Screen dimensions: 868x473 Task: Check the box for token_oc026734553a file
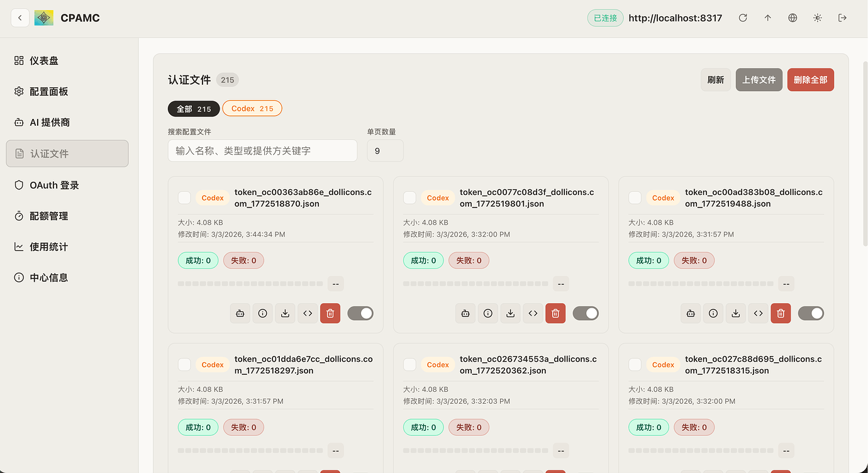tap(409, 364)
